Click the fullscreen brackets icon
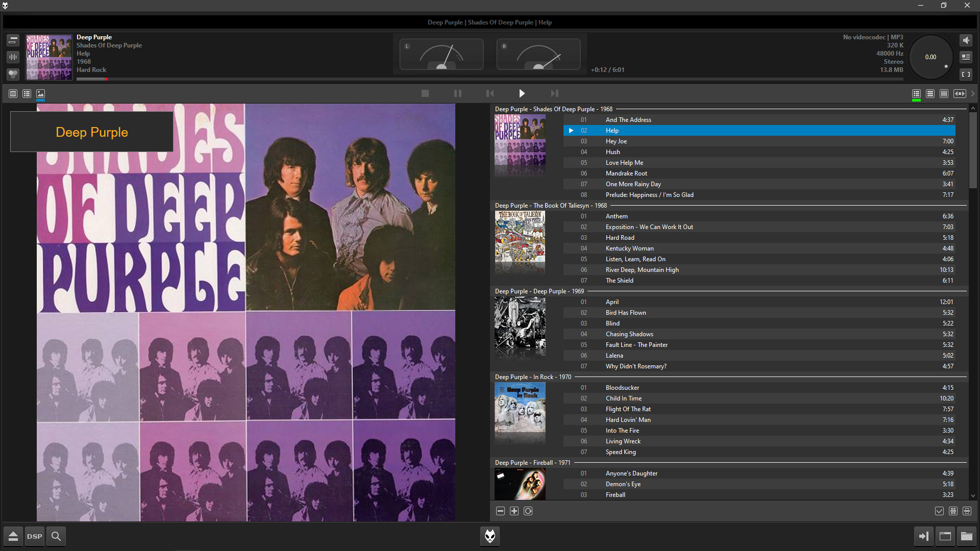This screenshot has width=980, height=551. (x=966, y=74)
